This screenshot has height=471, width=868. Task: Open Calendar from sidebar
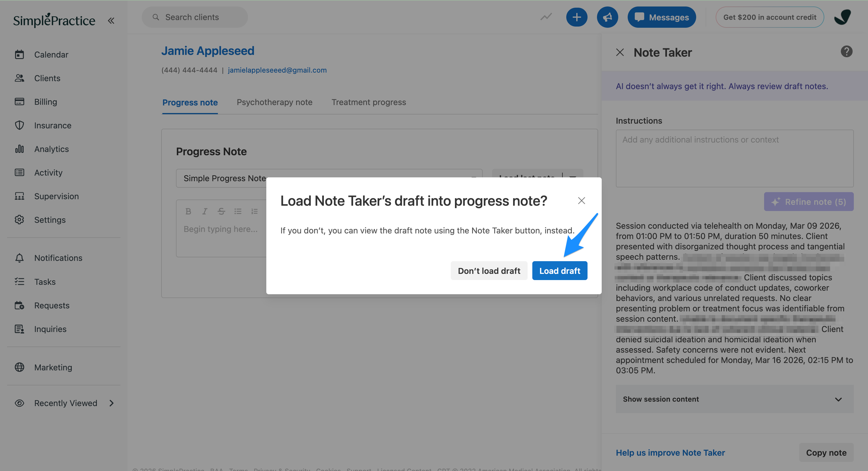pyautogui.click(x=51, y=54)
